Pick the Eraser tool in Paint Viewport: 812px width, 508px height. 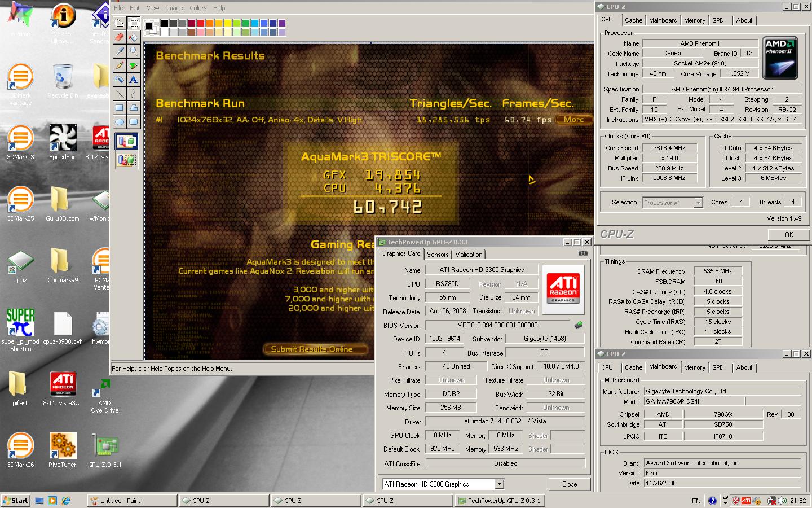120,37
